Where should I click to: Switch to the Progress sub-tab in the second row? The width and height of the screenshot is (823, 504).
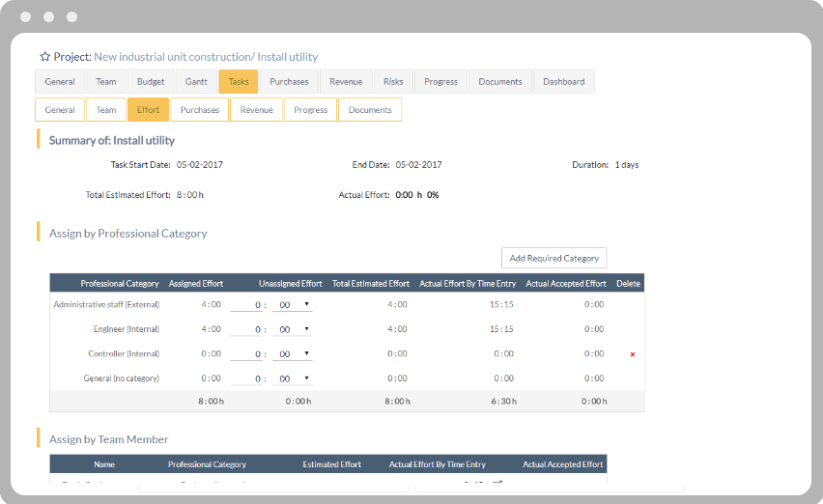coord(310,110)
